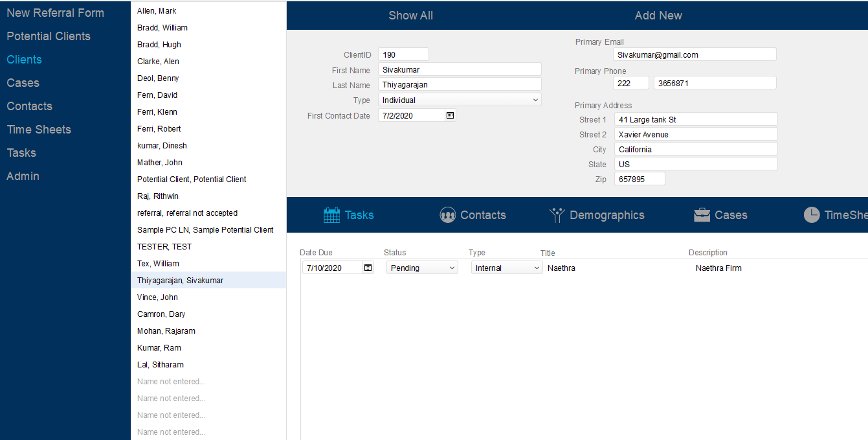Viewport: 868px width, 440px height.
Task: Click the task title Naethra
Action: click(561, 268)
